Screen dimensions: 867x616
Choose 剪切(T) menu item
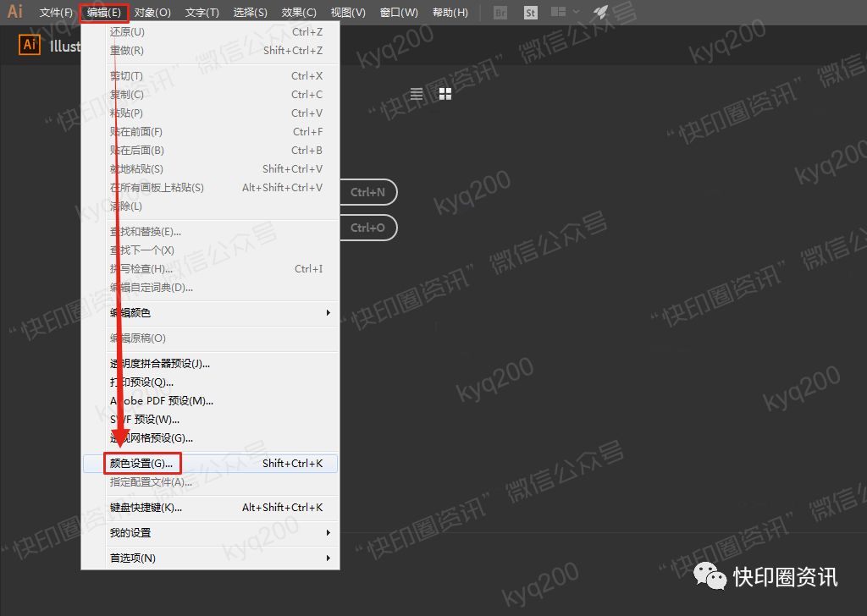[x=210, y=75]
